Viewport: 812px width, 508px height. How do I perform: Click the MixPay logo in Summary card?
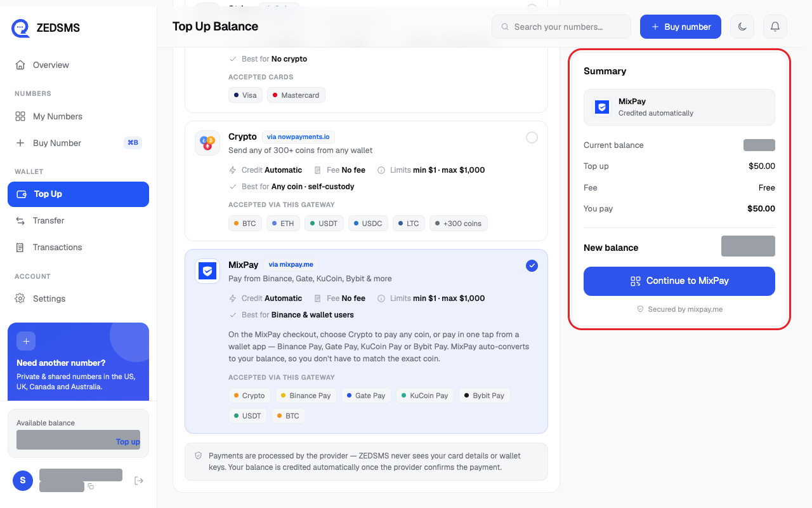[x=602, y=107]
